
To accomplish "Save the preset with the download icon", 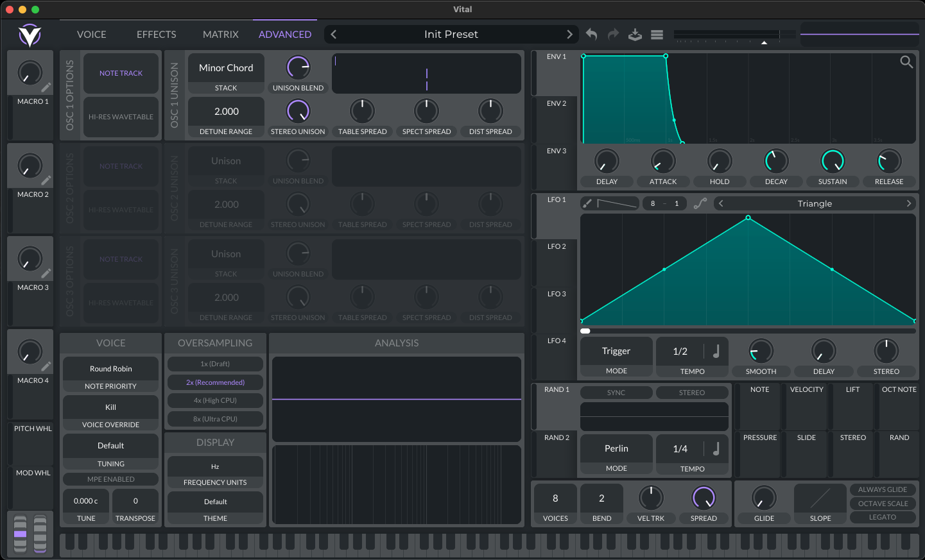I will pos(635,35).
